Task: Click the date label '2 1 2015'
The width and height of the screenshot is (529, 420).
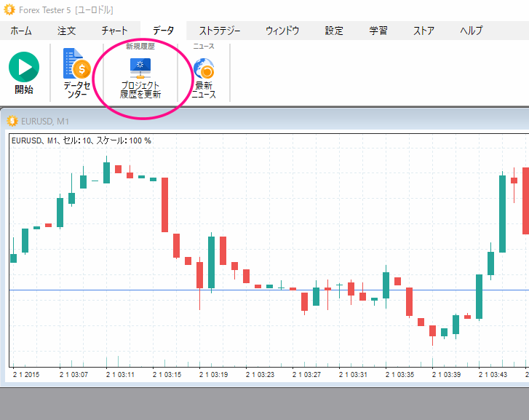Action: click(26, 374)
